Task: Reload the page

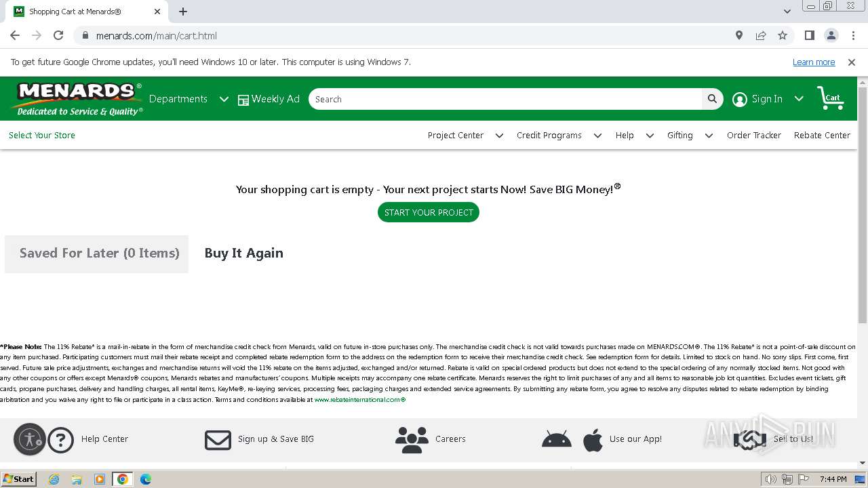Action: [x=58, y=35]
